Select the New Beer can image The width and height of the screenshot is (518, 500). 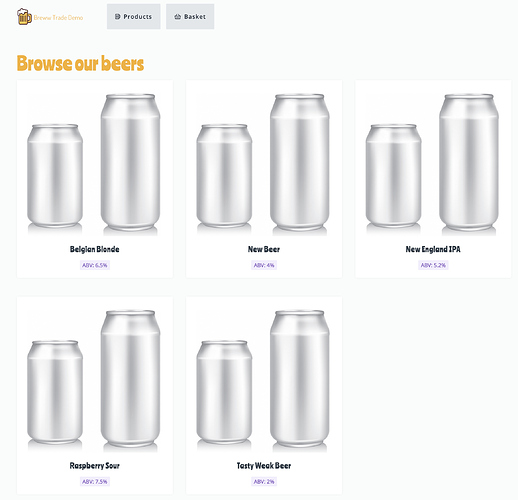click(264, 162)
